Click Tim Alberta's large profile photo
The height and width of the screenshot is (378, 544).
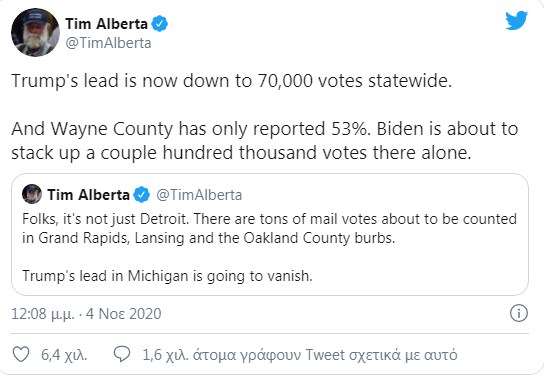(x=35, y=32)
